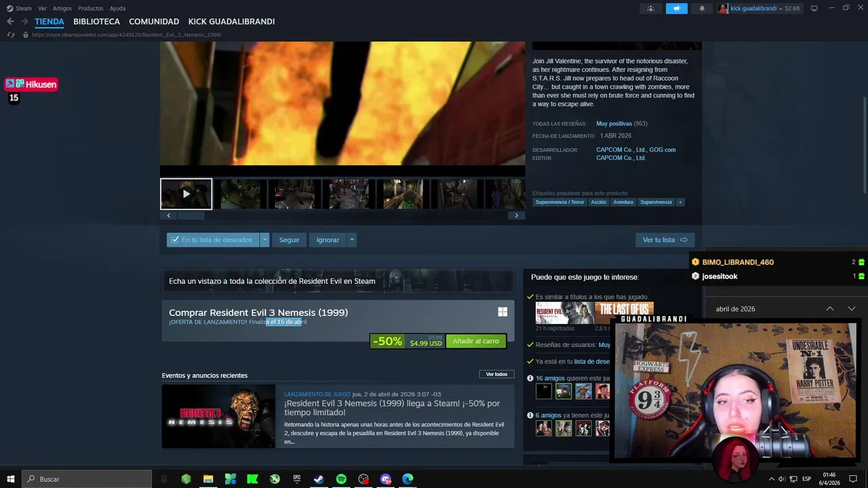Toggle 'En tu lista de deseados' wishlist checkbox
The width and height of the screenshot is (868, 488).
[175, 240]
